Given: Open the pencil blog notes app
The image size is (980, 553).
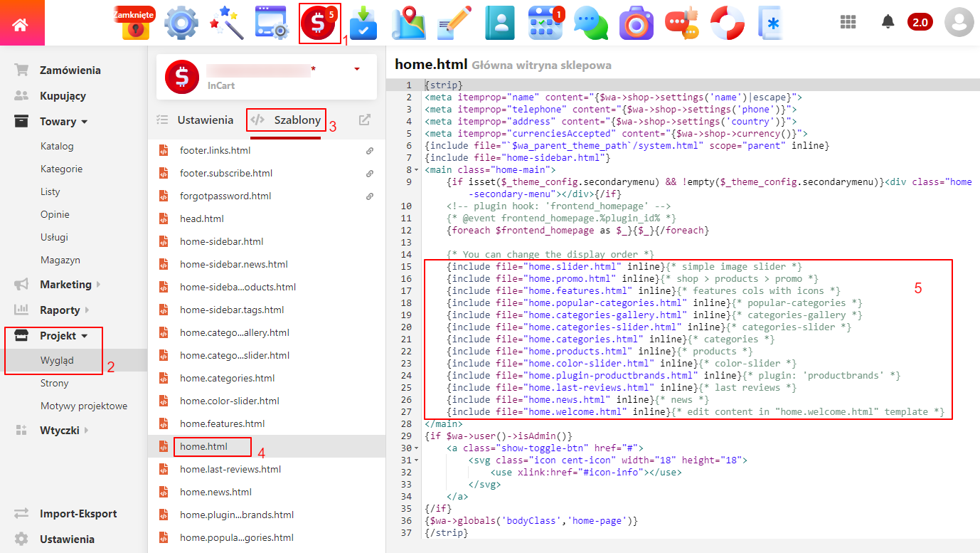Looking at the screenshot, I should (x=454, y=23).
